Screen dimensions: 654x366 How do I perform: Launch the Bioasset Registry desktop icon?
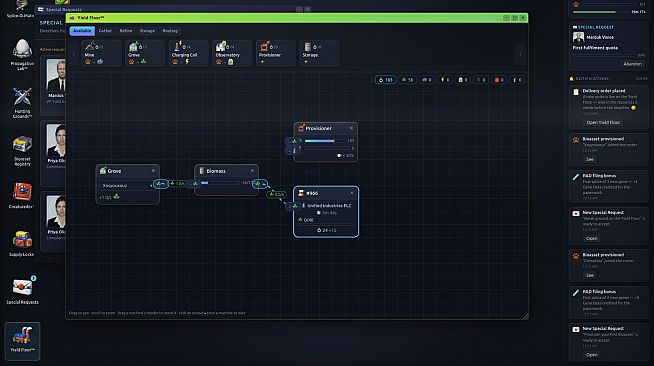(22, 150)
